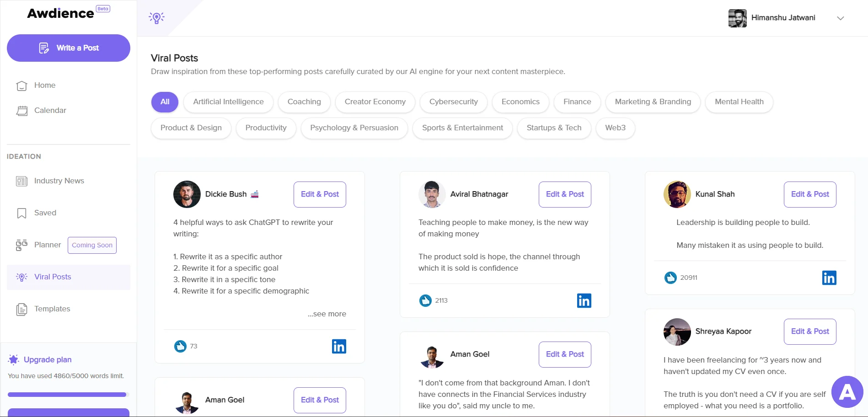Screen dimensions: 868x417
Task: Select the Industry News icon in sidebar
Action: (x=21, y=181)
